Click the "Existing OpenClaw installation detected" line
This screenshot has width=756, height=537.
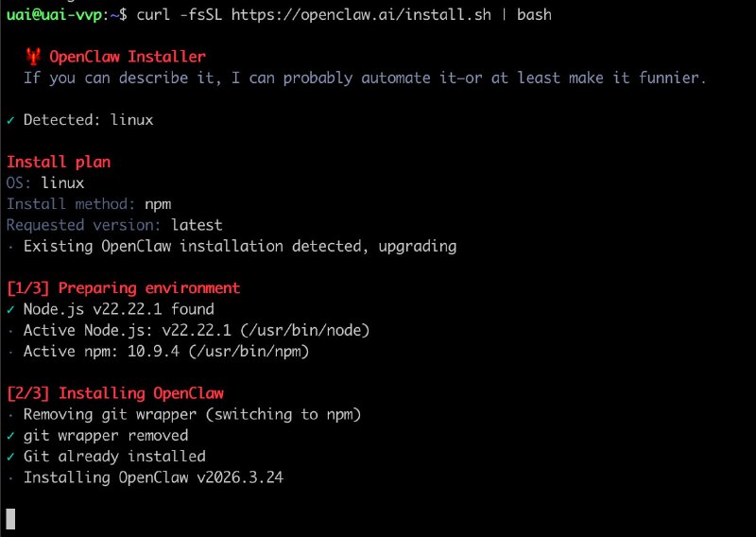point(239,246)
